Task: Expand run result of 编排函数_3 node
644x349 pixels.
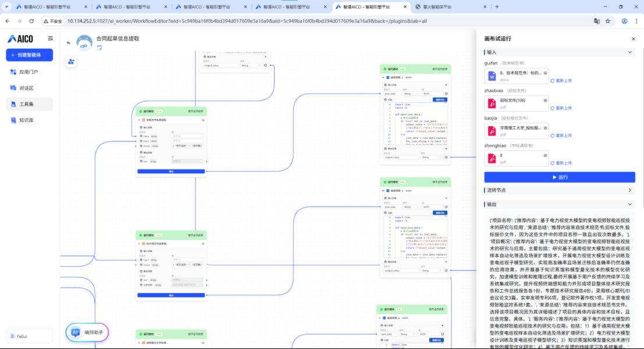Action: click(440, 182)
